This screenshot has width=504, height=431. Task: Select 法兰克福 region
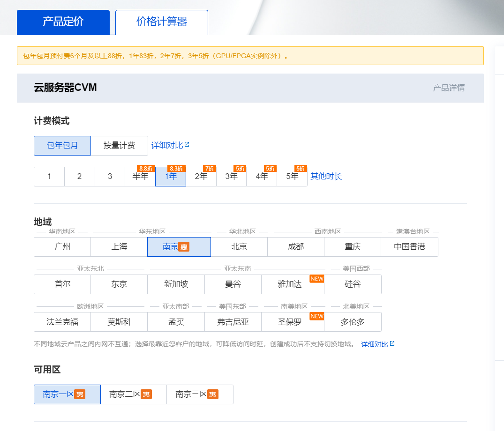[x=62, y=322]
